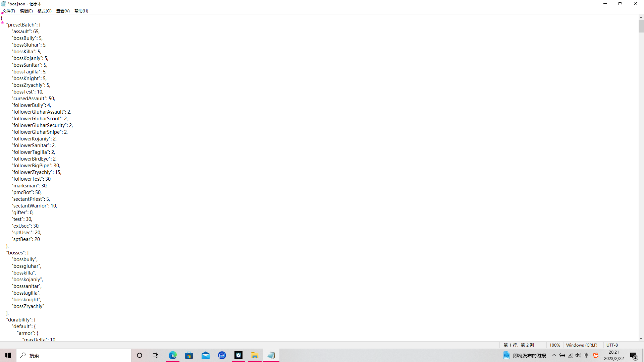Click the 100% zoom status entry
The width and height of the screenshot is (644, 362).
pyautogui.click(x=555, y=345)
